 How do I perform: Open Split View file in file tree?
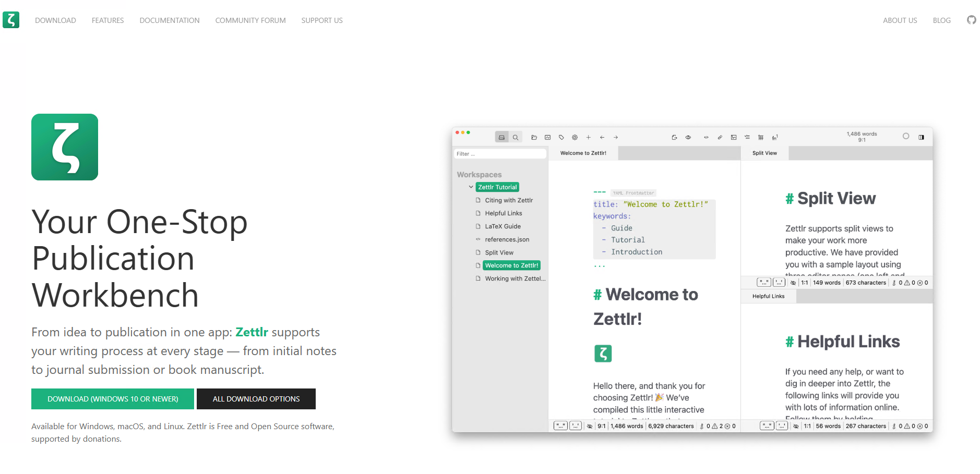pos(499,252)
